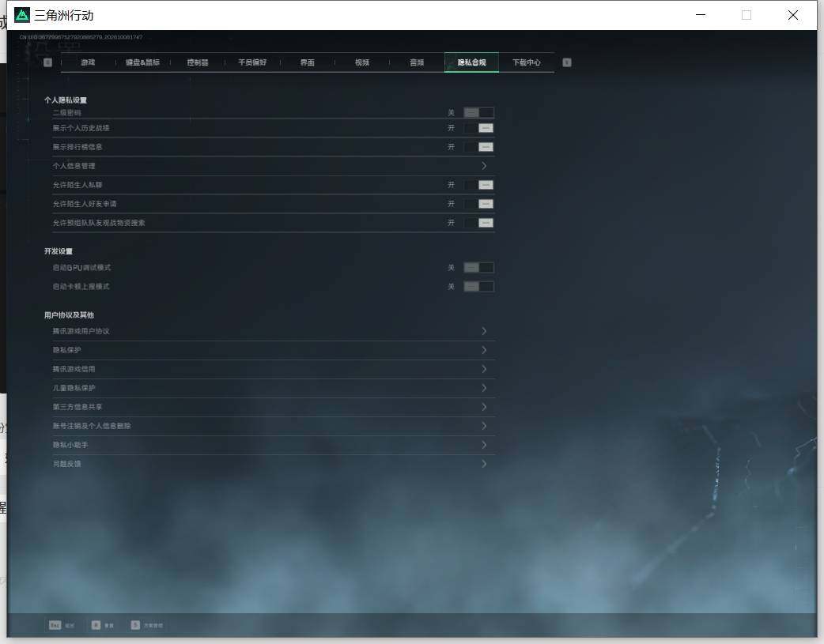This screenshot has width=824, height=644.
Task: Open the 下载中心 tab
Action: 527,62
